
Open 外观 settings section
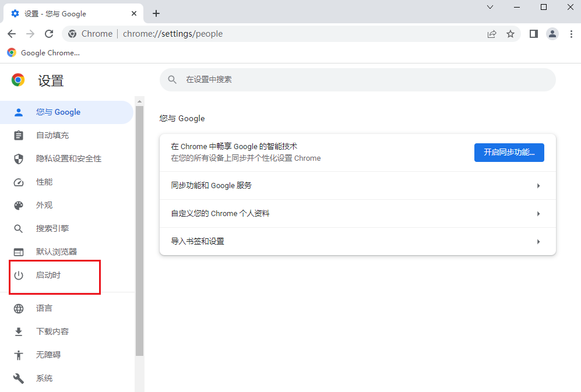[66, 205]
